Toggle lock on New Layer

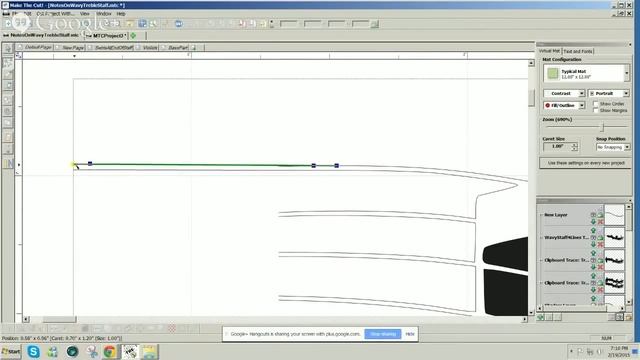tap(600, 215)
